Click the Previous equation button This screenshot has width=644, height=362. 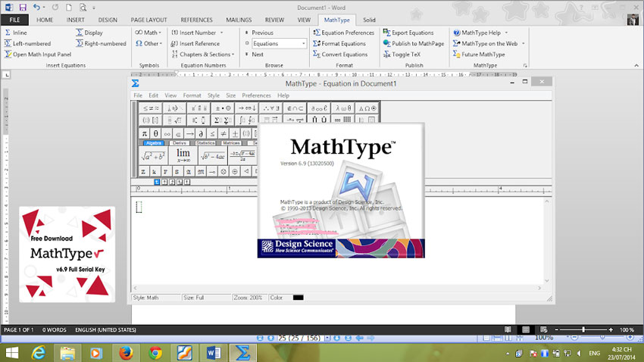[259, 33]
